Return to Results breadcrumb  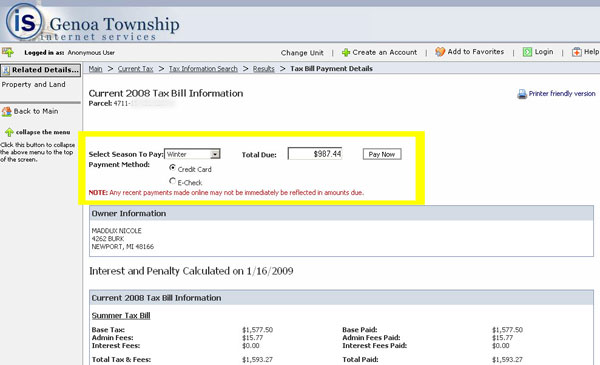264,69
